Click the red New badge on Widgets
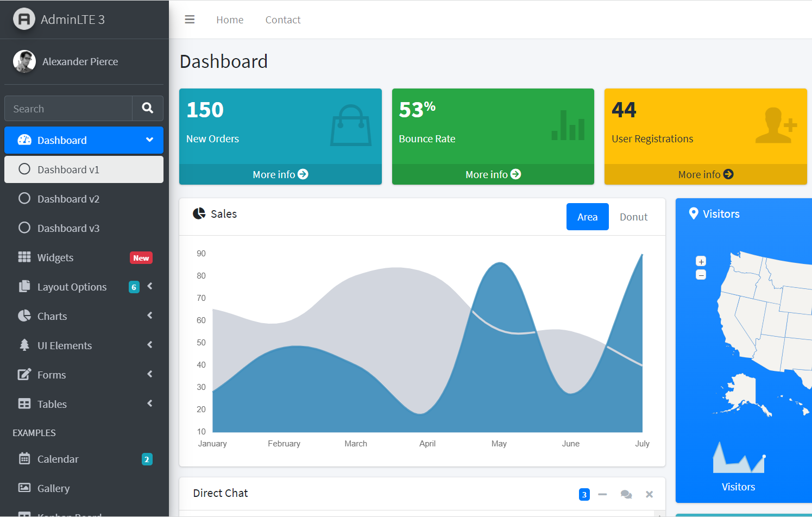Screen dimensions: 812x517 coord(141,258)
